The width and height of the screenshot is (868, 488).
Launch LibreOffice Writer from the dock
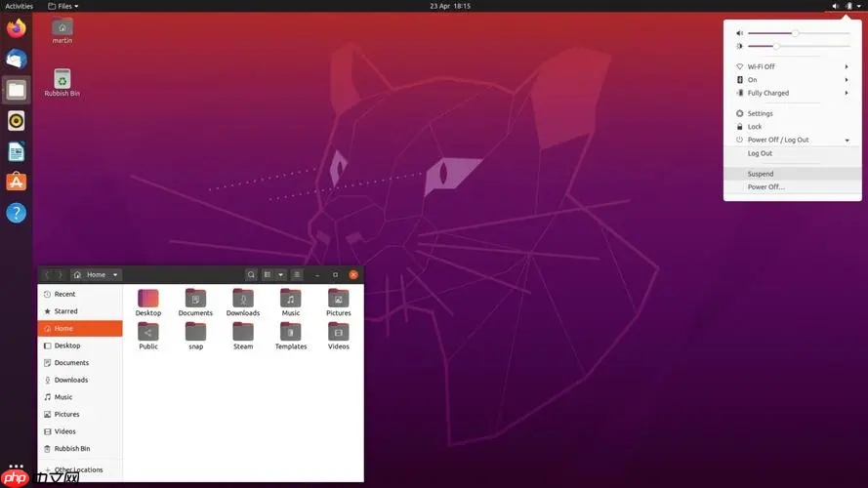point(16,151)
